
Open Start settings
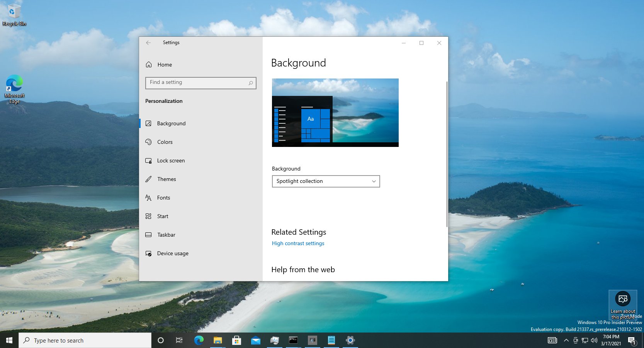pyautogui.click(x=163, y=216)
